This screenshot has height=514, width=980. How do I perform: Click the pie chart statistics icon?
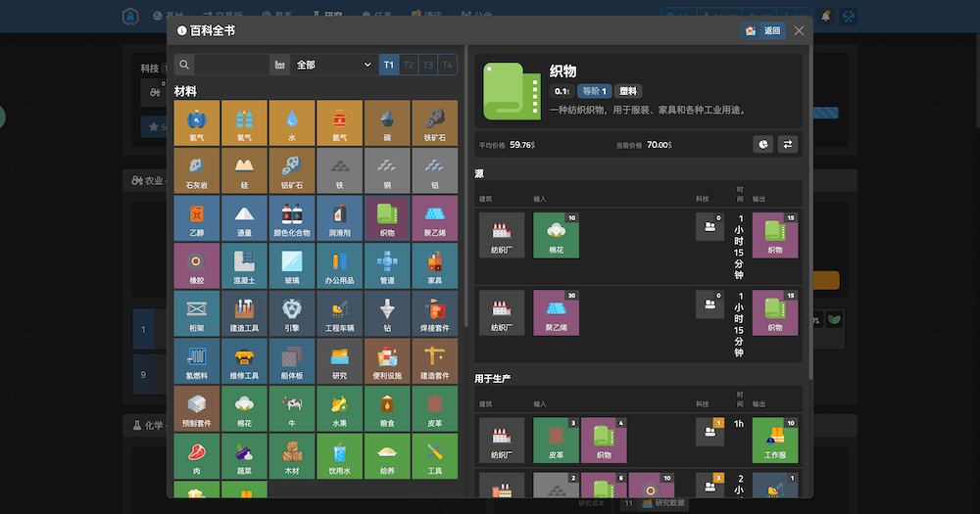[x=762, y=144]
